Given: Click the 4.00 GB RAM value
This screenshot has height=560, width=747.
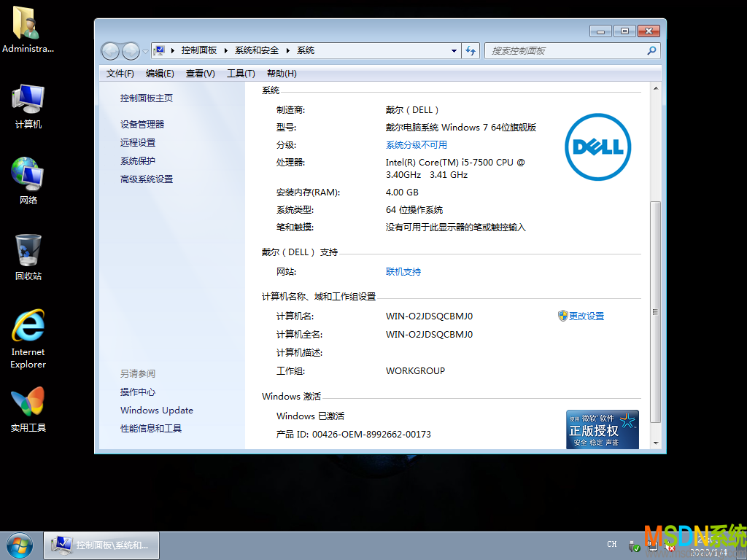Looking at the screenshot, I should click(402, 192).
